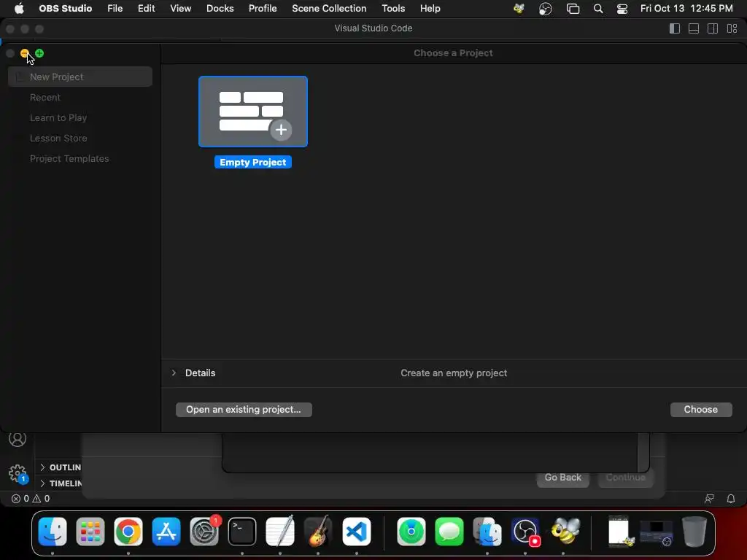
Task: Open the Edit menu
Action: (x=146, y=9)
